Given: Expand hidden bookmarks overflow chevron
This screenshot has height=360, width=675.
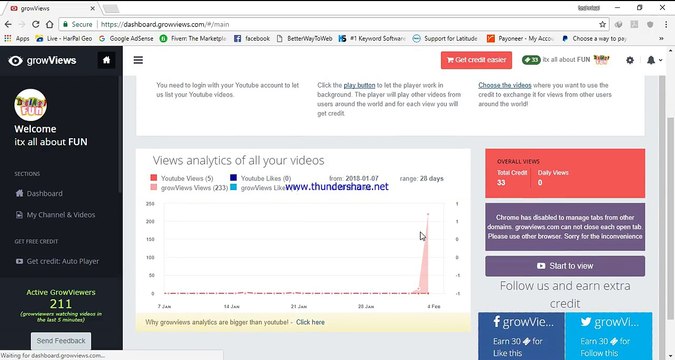Looking at the screenshot, I should [x=661, y=38].
